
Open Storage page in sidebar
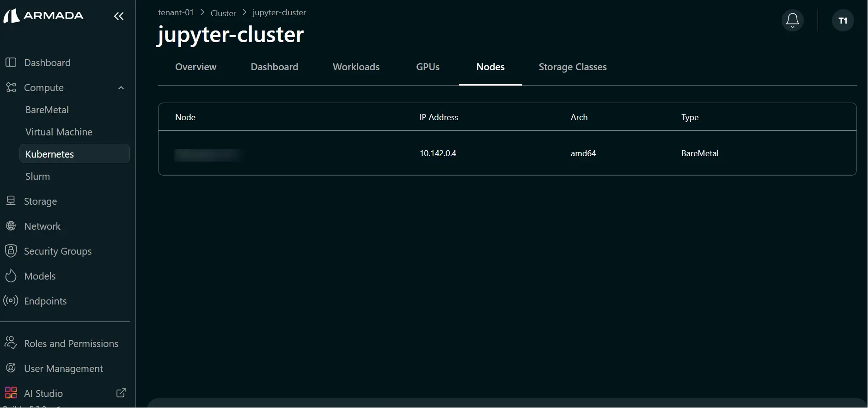coord(41,201)
